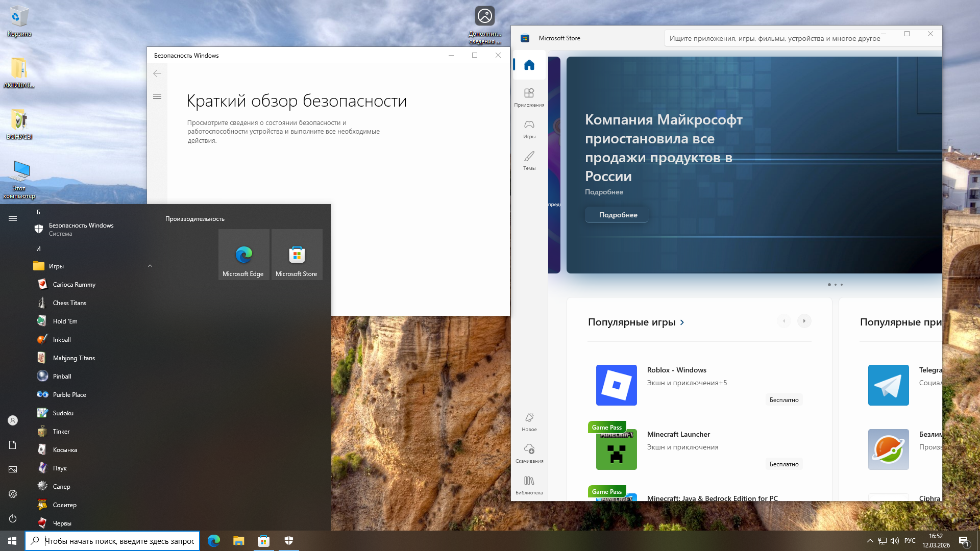Open Chess Titans from Start list
Viewport: 980px width, 551px height.
point(69,303)
